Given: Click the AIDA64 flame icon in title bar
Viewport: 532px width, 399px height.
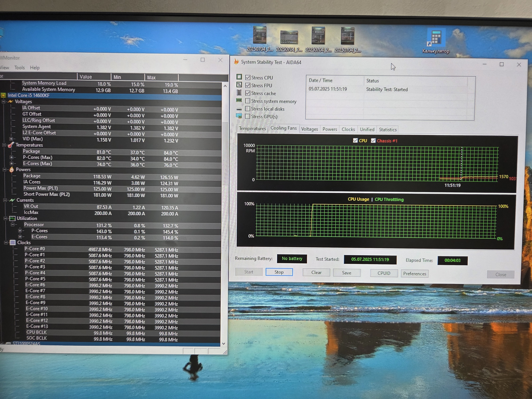Looking at the screenshot, I should [x=236, y=62].
